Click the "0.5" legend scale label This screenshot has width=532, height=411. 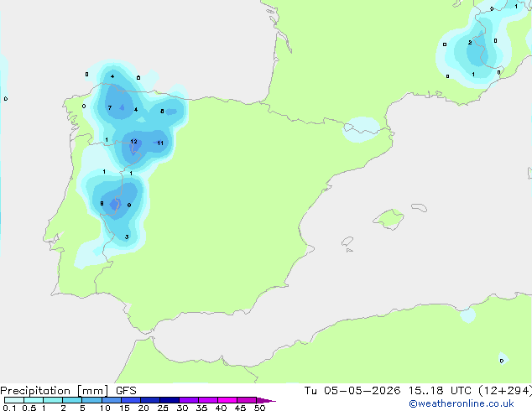point(29,408)
